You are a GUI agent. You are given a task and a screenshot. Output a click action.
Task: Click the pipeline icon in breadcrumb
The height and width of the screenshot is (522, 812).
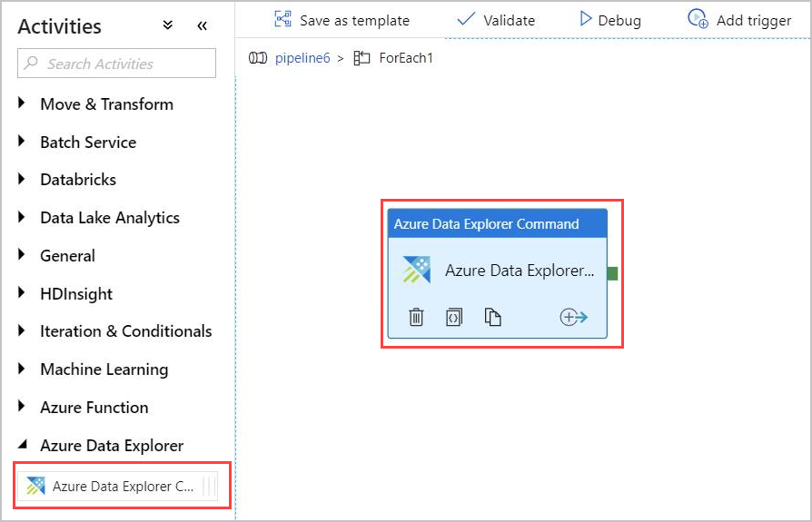[258, 58]
